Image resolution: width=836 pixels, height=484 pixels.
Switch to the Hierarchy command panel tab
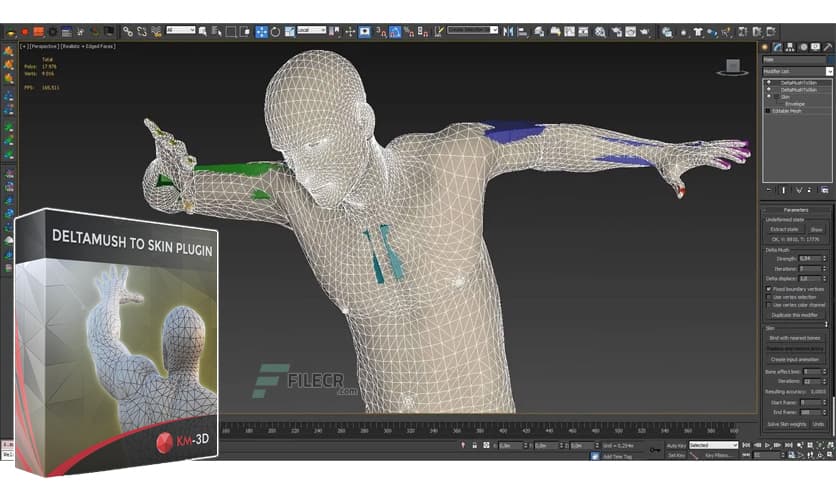coord(790,47)
